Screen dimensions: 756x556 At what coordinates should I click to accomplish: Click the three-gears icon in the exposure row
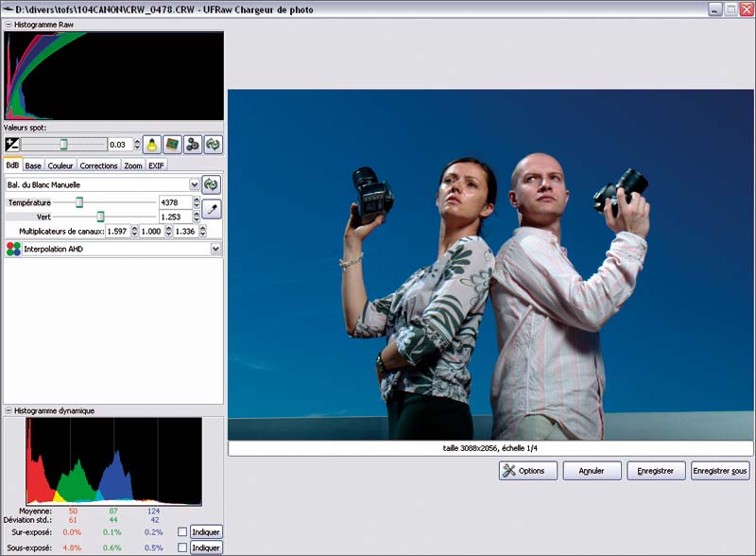[x=193, y=145]
